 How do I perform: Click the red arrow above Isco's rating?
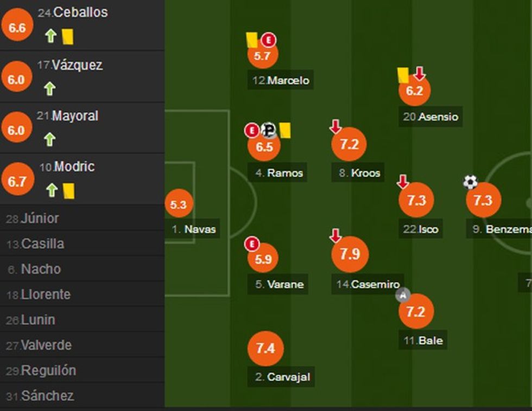tap(403, 182)
